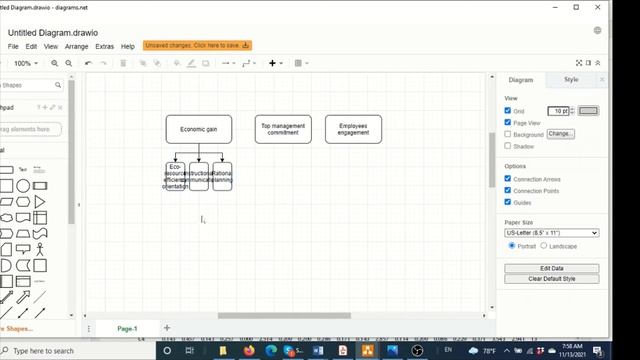Click the Edit Data button

[x=551, y=268]
